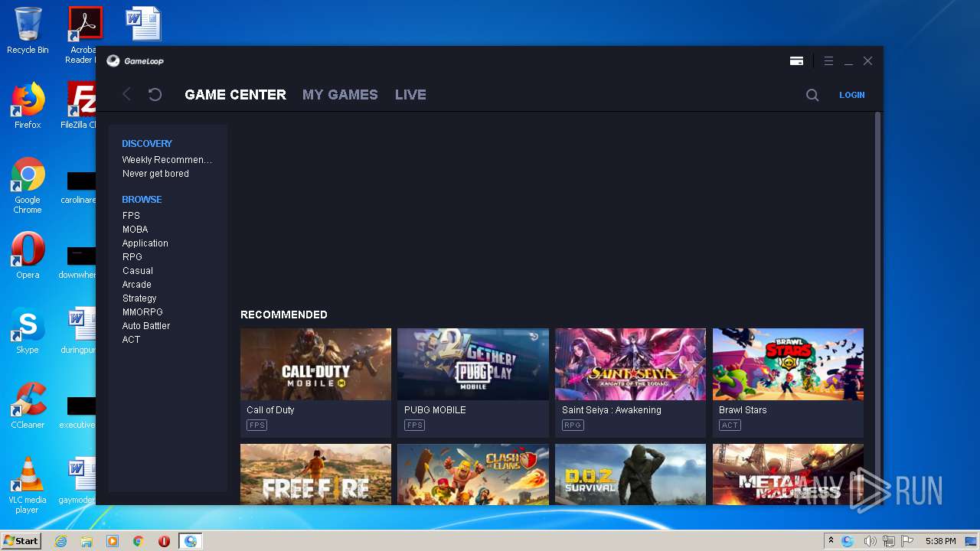980x551 pixels.
Task: Open the search magnifier icon
Action: point(812,95)
